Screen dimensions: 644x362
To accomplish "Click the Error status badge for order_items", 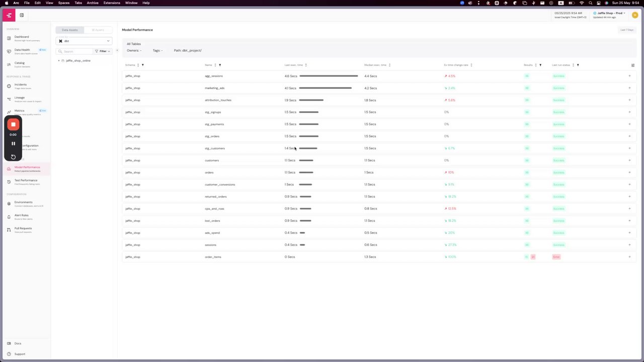I will click(556, 257).
